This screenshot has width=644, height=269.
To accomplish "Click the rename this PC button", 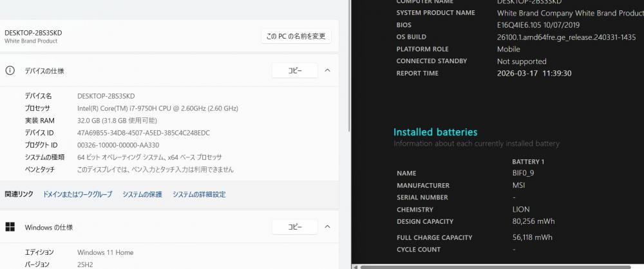I will pyautogui.click(x=296, y=36).
